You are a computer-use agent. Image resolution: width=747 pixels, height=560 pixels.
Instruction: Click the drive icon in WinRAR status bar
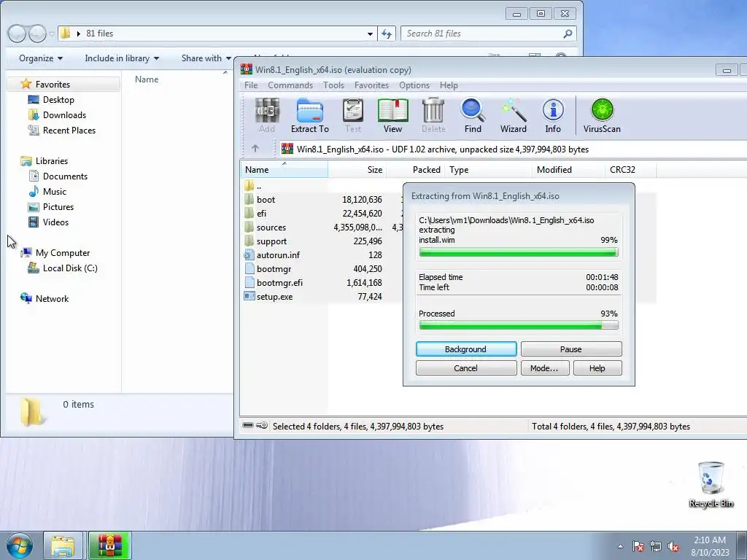point(248,425)
